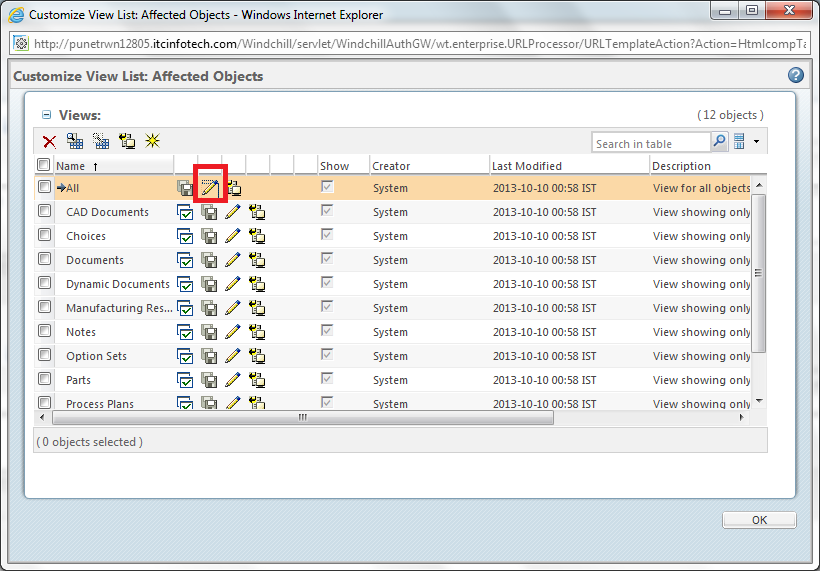Screen dimensions: 820x571
Task: Click the save-as icon for Documents view
Action: [209, 260]
